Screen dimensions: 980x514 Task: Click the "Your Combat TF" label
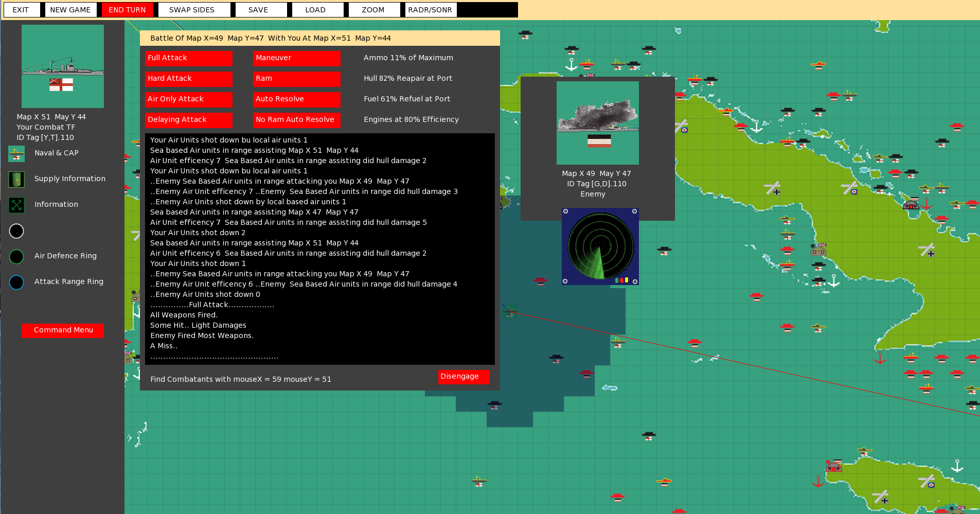(x=46, y=127)
